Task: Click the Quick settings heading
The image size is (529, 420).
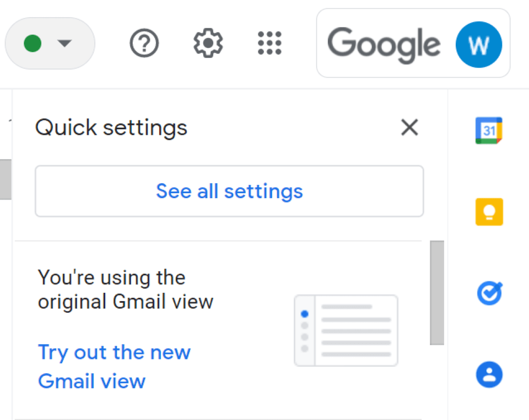Action: [x=111, y=127]
